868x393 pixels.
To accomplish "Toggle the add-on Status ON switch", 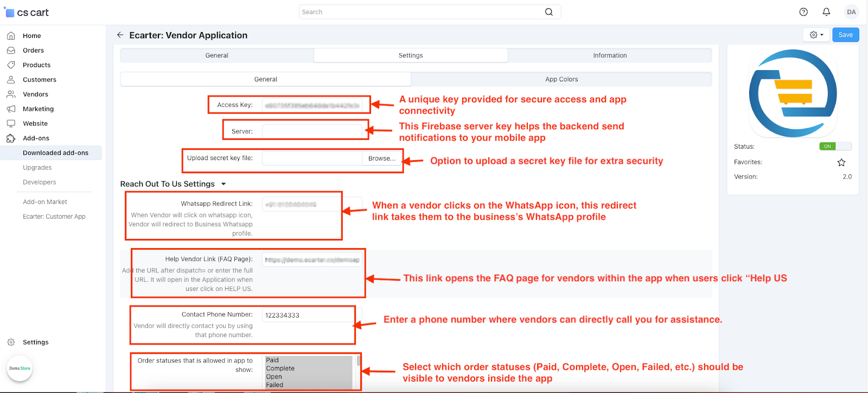I will [x=835, y=146].
